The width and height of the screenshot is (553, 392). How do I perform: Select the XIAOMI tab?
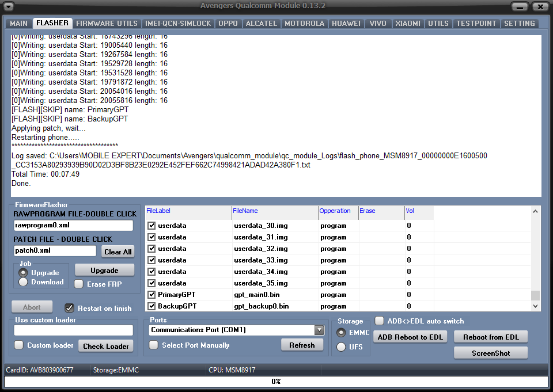click(x=408, y=23)
